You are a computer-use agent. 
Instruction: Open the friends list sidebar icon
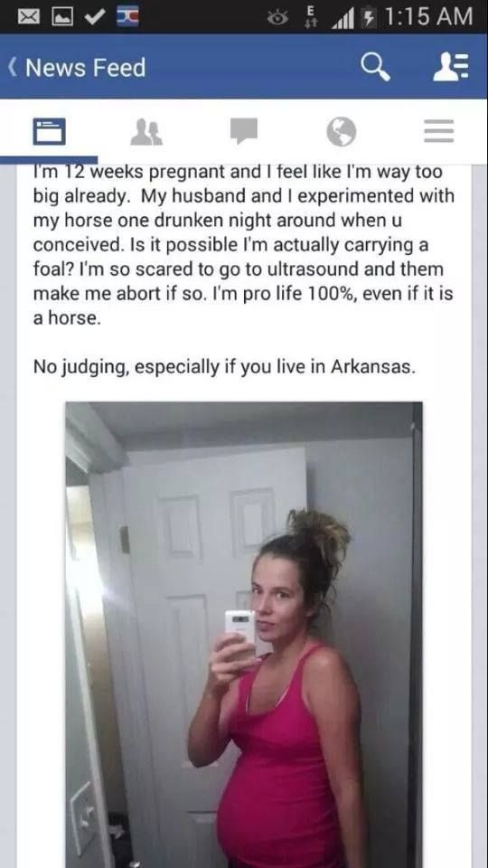click(x=450, y=68)
